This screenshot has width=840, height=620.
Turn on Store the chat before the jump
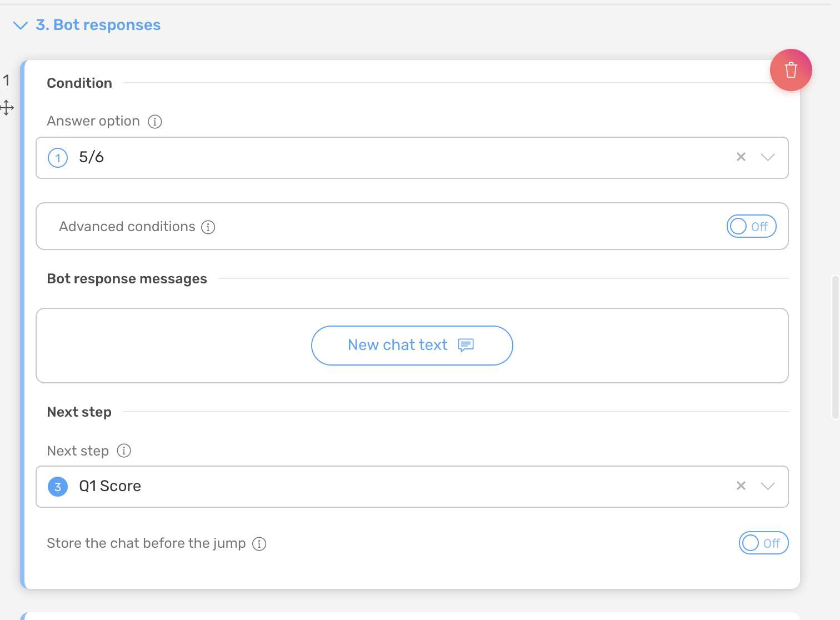(x=763, y=543)
